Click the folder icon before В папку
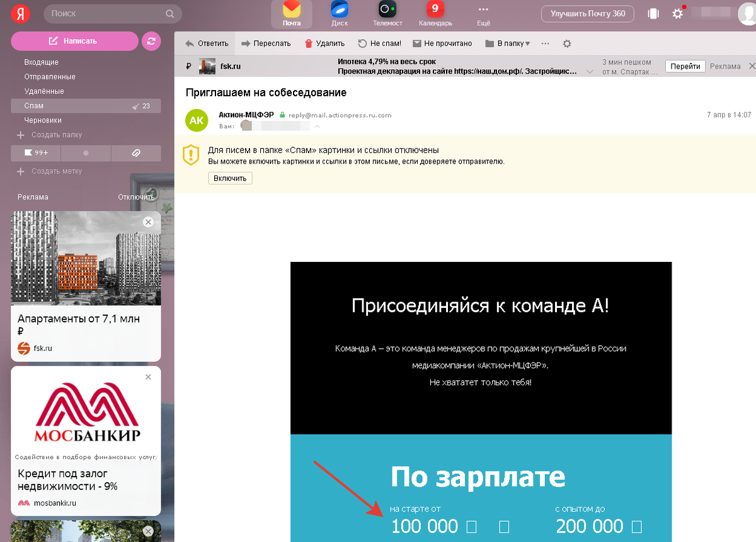 click(x=490, y=44)
